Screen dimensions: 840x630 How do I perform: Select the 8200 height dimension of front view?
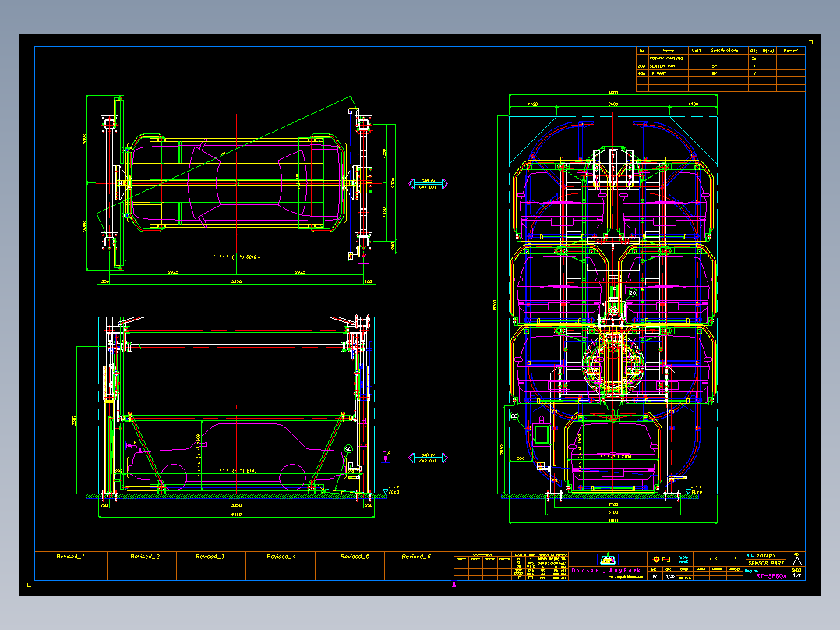pos(495,305)
